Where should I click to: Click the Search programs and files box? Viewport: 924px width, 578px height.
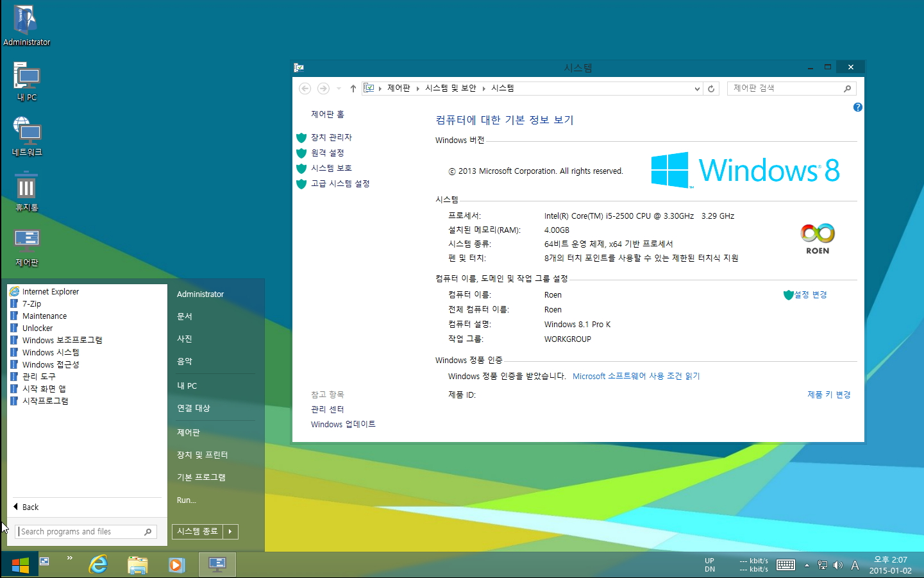coord(87,532)
